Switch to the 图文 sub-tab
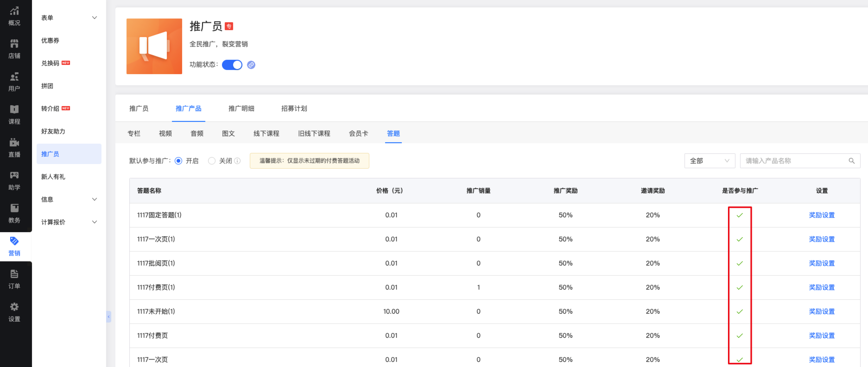The height and width of the screenshot is (367, 868). click(228, 133)
